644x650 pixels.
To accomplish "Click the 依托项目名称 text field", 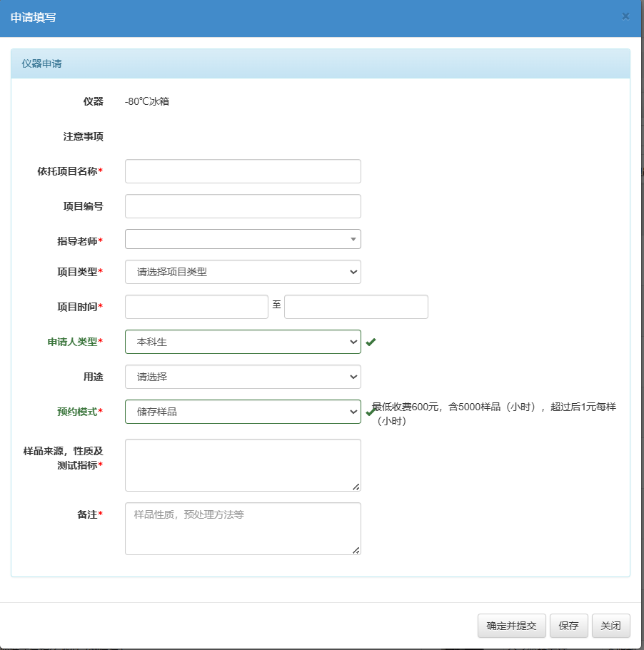I will [x=243, y=171].
